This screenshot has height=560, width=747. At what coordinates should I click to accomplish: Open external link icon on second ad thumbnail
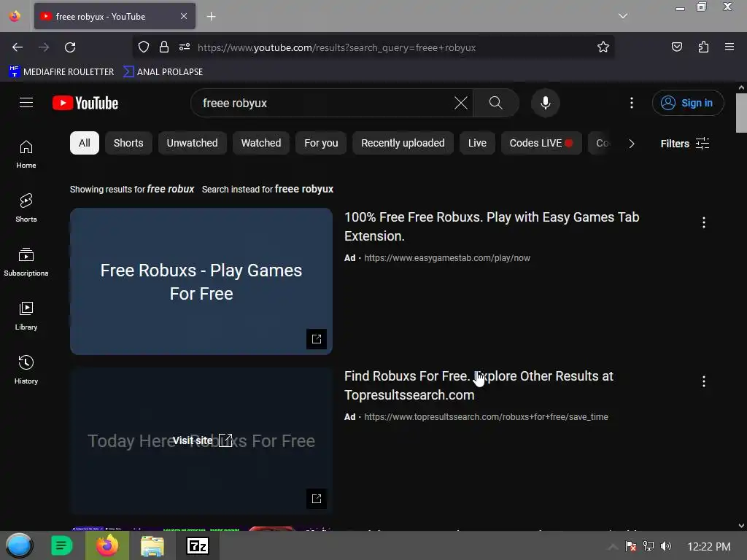click(x=317, y=499)
